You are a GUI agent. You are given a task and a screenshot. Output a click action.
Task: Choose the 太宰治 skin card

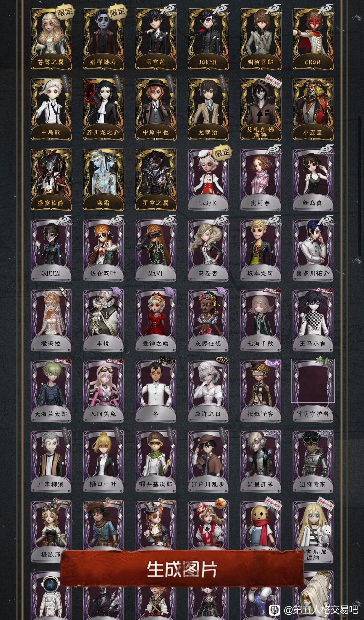point(208,109)
